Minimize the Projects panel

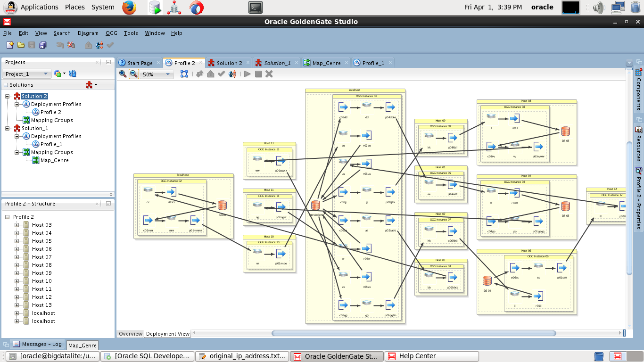(x=108, y=62)
